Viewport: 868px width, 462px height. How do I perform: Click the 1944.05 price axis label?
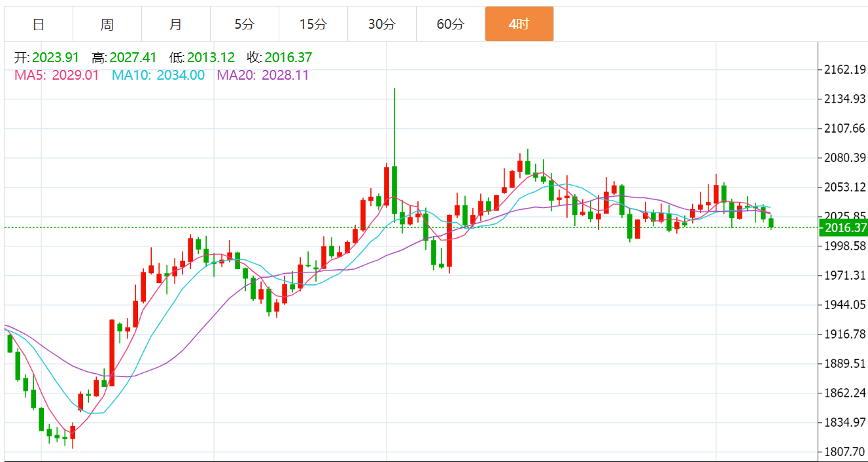(x=845, y=305)
